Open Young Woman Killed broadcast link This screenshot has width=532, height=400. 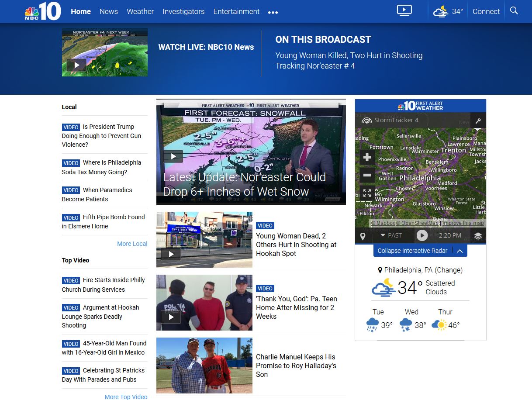349,55
